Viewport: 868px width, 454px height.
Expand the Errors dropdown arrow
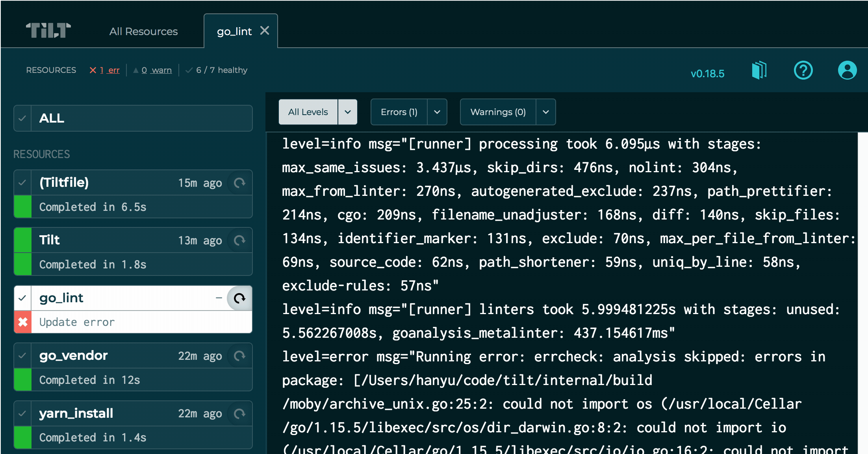(437, 112)
